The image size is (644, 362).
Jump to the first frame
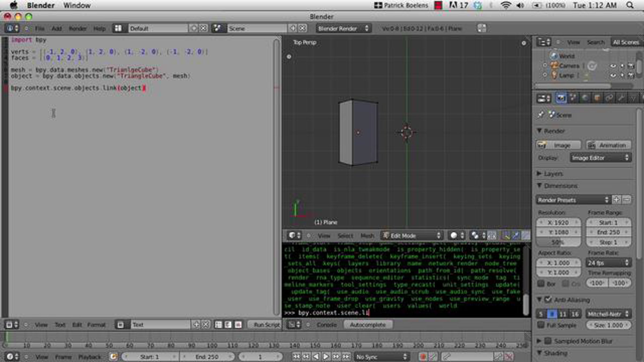point(296,357)
